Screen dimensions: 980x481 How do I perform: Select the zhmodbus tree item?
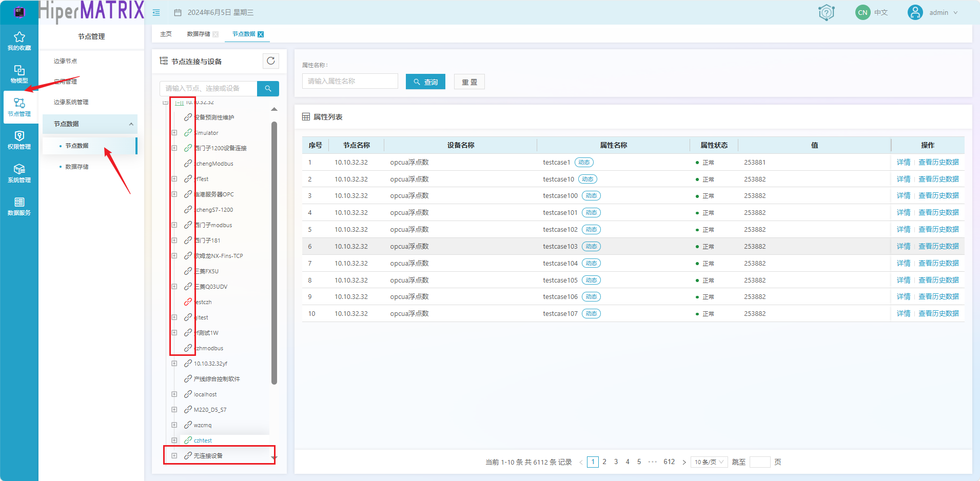click(209, 348)
